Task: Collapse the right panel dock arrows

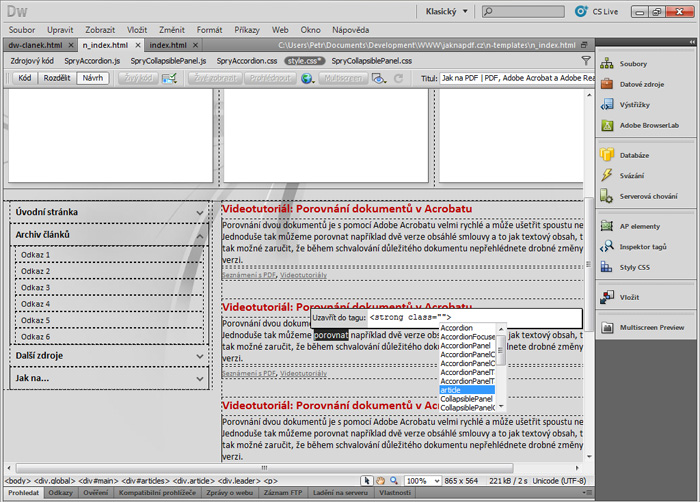Action: (692, 42)
